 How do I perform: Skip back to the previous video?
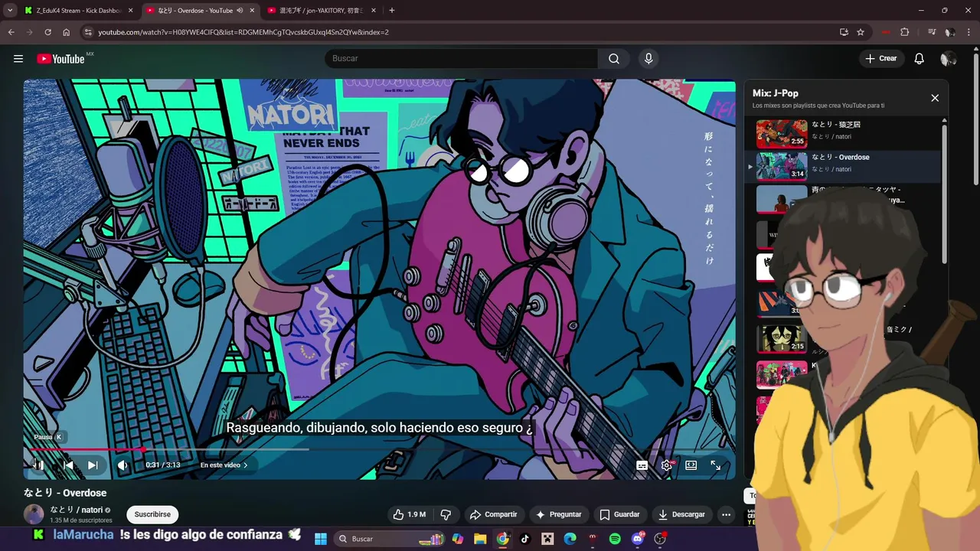pyautogui.click(x=68, y=465)
